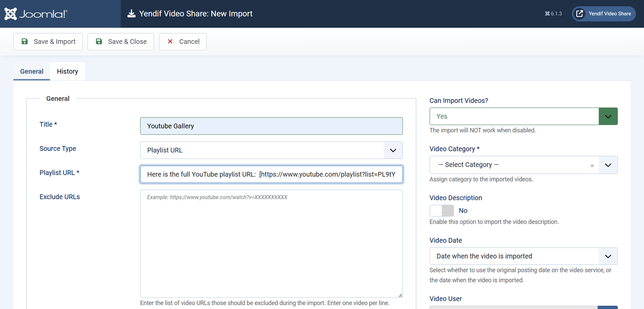The width and height of the screenshot is (644, 309).
Task: Click the 'Source Type' label
Action: tap(58, 148)
